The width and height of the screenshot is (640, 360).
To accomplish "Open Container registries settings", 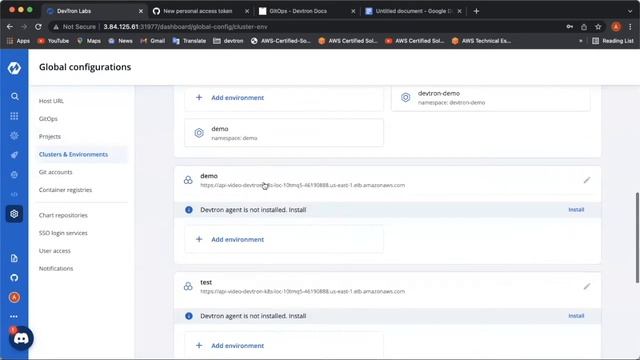I will click(x=65, y=190).
